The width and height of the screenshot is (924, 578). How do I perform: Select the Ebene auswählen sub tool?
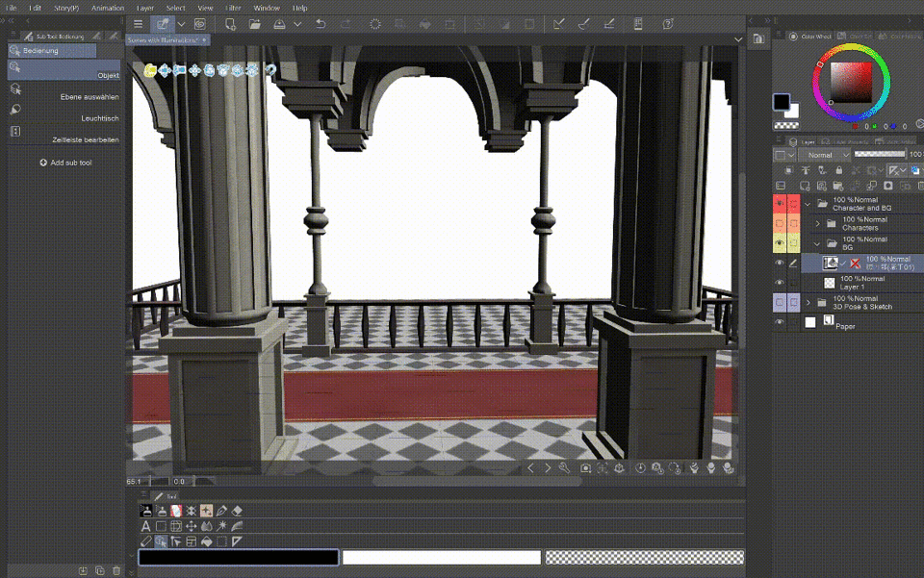pyautogui.click(x=64, y=91)
